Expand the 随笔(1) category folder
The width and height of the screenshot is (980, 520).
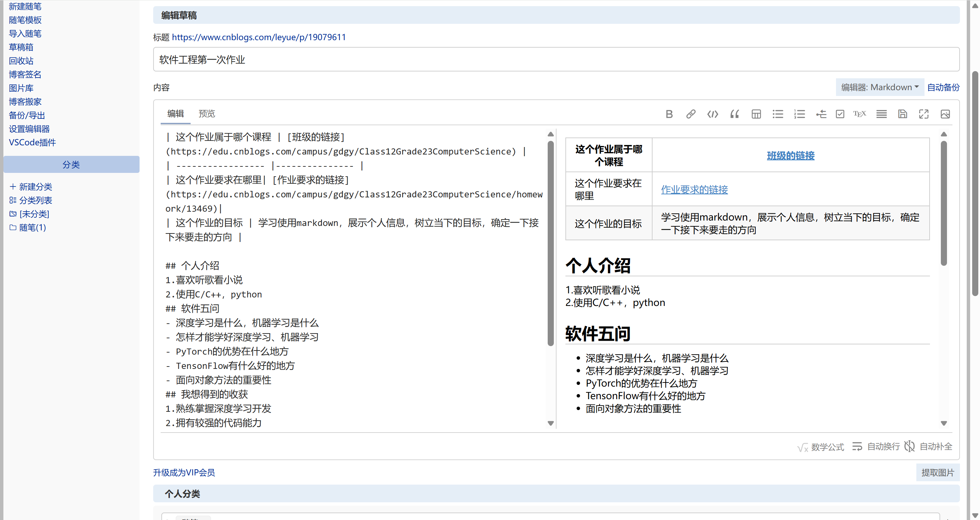[32, 227]
